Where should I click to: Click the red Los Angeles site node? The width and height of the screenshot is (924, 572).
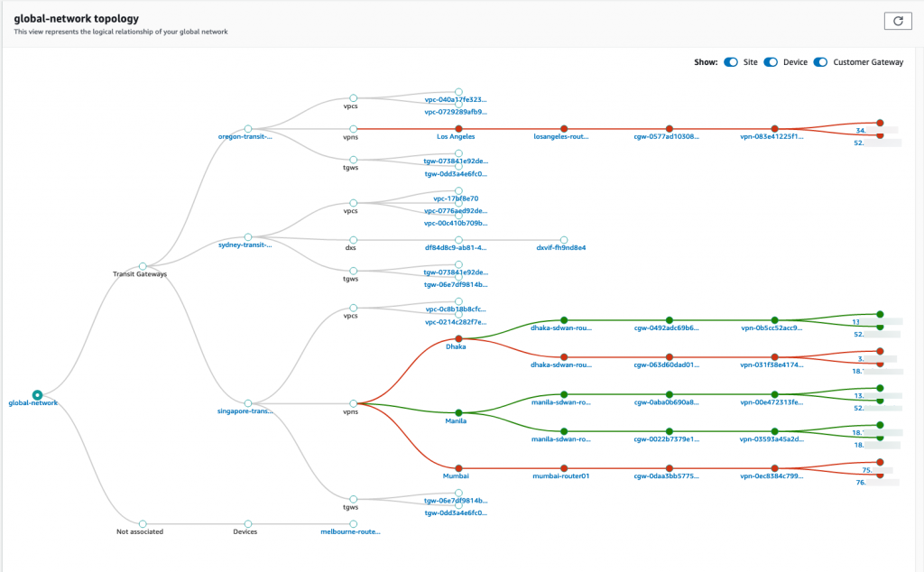tap(457, 128)
